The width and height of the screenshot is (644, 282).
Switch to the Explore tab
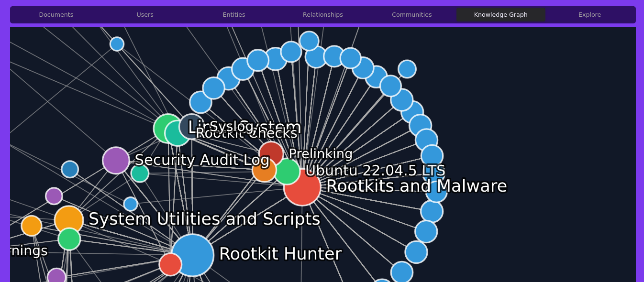(589, 15)
